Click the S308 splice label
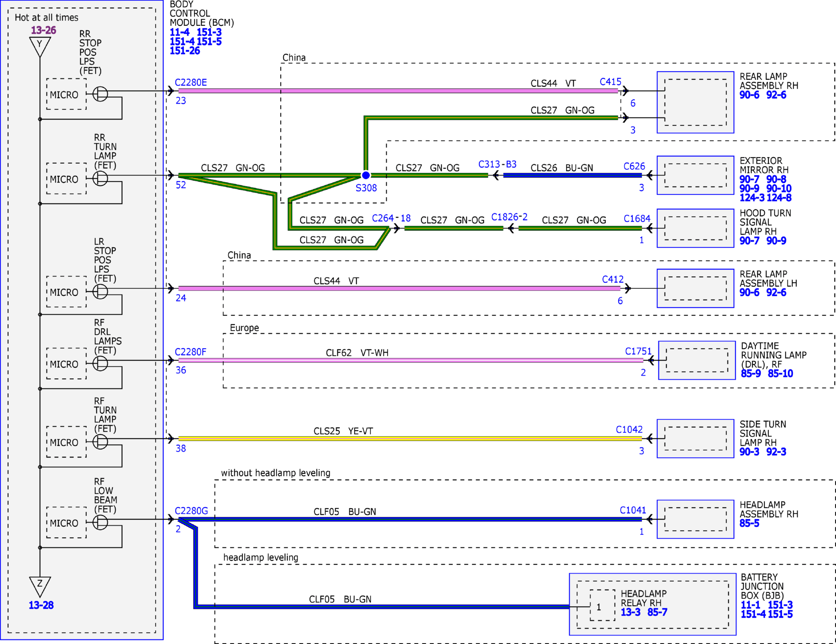 coord(366,188)
